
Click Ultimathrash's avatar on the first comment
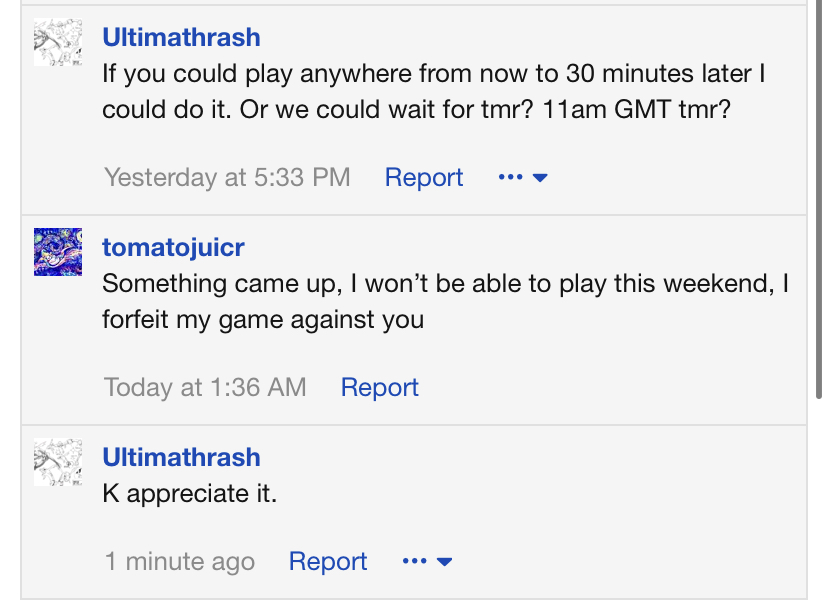point(58,42)
